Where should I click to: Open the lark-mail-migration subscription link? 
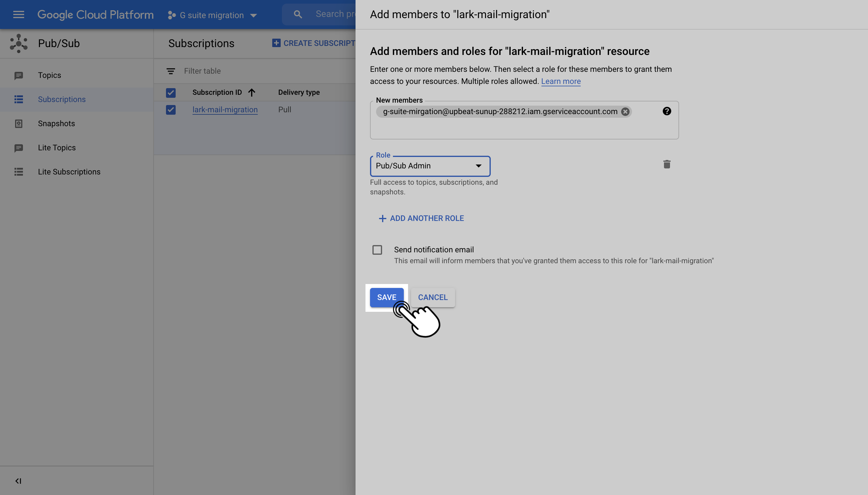click(225, 110)
